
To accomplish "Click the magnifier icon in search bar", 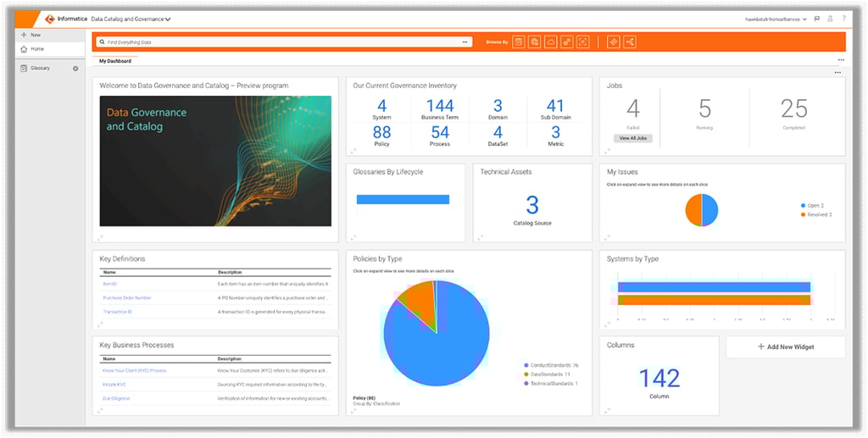I will pos(103,42).
